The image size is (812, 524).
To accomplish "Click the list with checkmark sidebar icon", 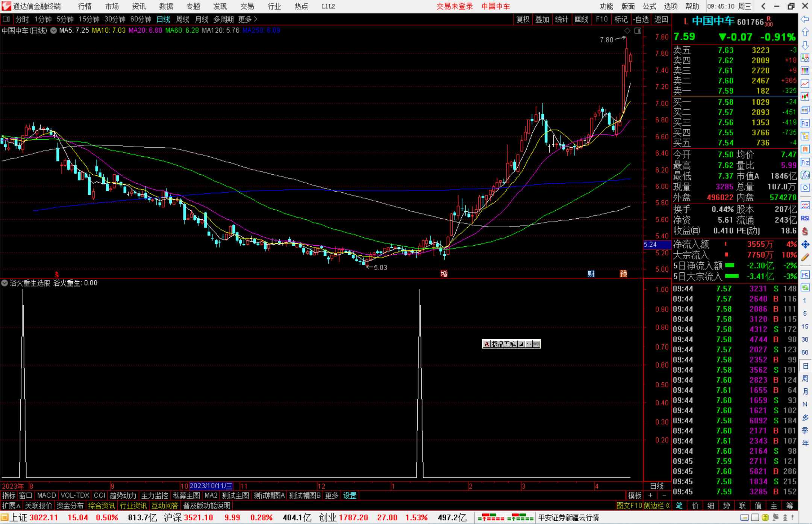I will point(805,58).
